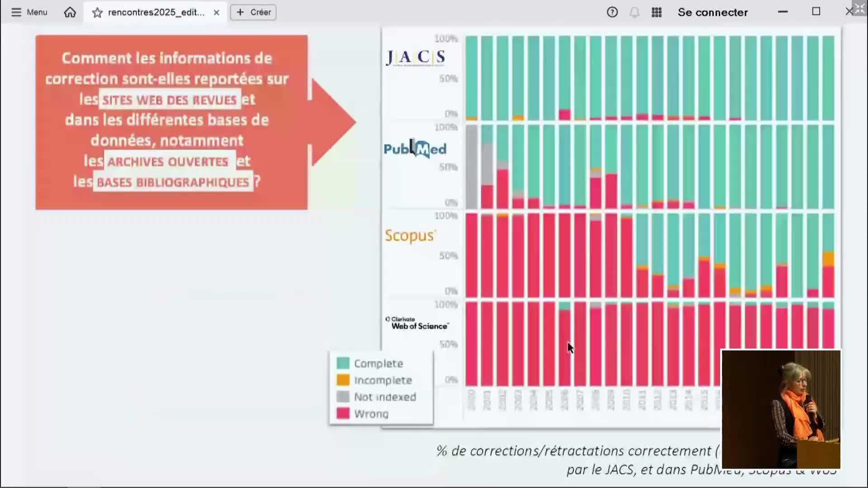Viewport: 868px width, 488px height.
Task: Click the JACS logo
Action: 415,57
